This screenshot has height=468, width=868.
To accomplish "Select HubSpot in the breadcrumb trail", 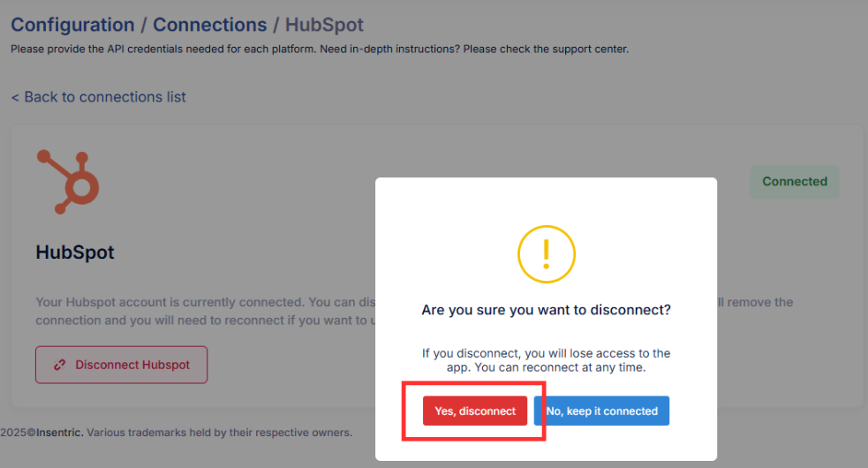I will coord(323,25).
